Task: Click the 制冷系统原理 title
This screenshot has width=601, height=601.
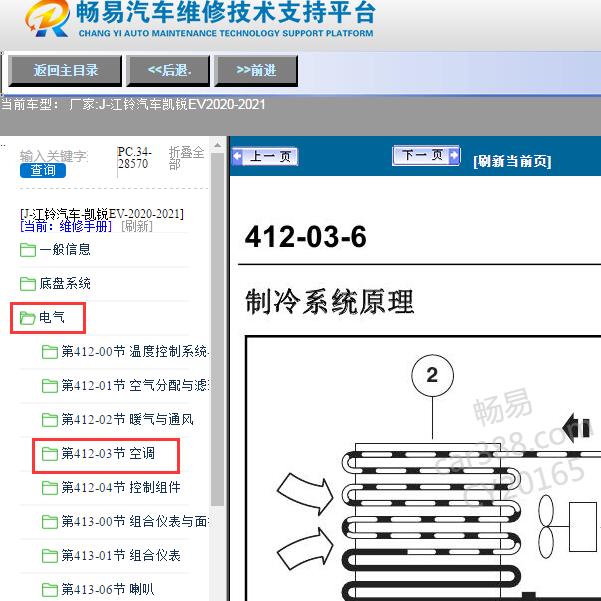Action: (330, 302)
